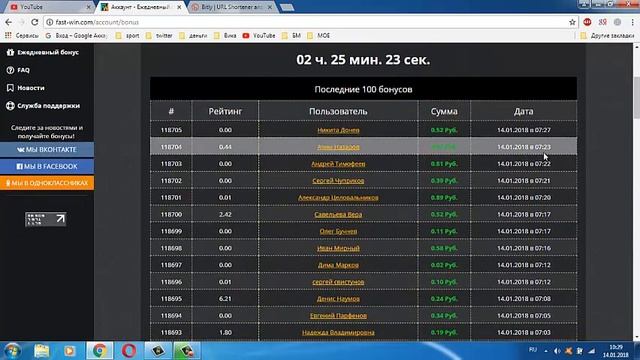Click the МЫ В FACEBOOK button

(47, 166)
